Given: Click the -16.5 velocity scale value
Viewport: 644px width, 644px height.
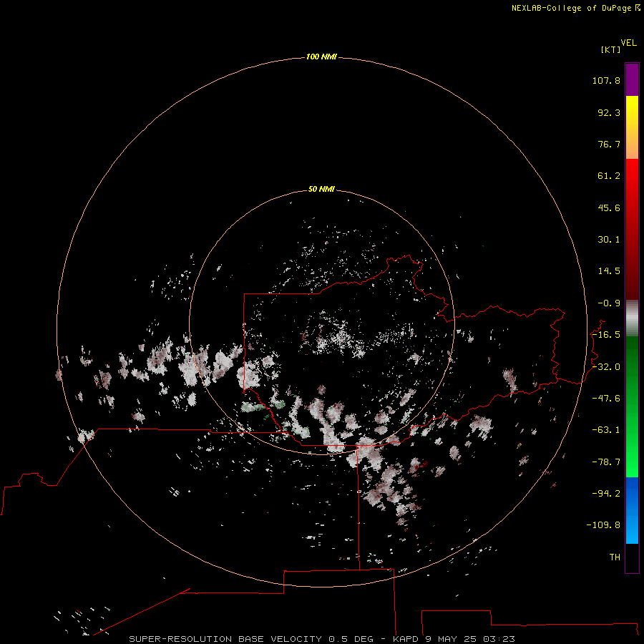Looking at the screenshot, I should [x=606, y=335].
